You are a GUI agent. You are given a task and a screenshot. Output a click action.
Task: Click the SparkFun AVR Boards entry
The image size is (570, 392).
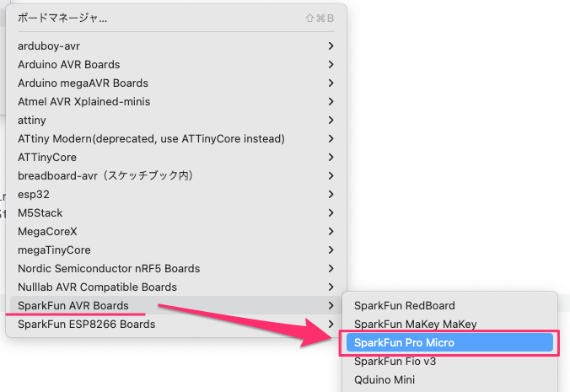[x=73, y=305]
